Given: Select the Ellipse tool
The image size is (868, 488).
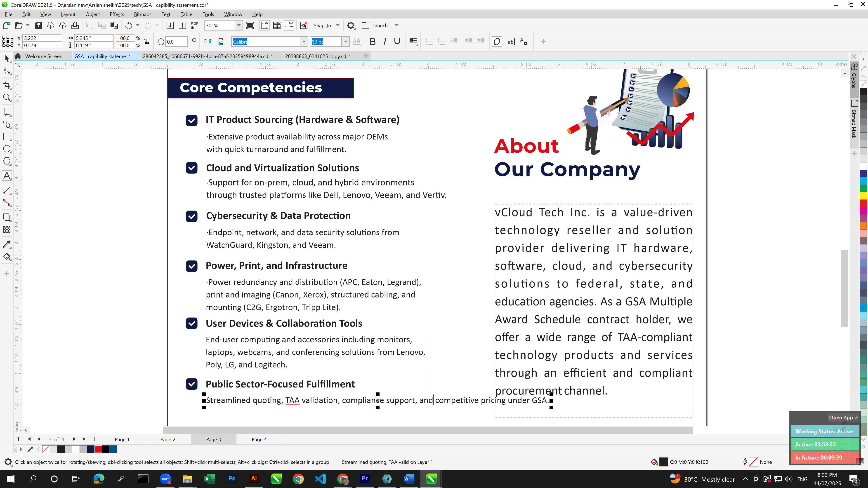Looking at the screenshot, I should tap(7, 149).
